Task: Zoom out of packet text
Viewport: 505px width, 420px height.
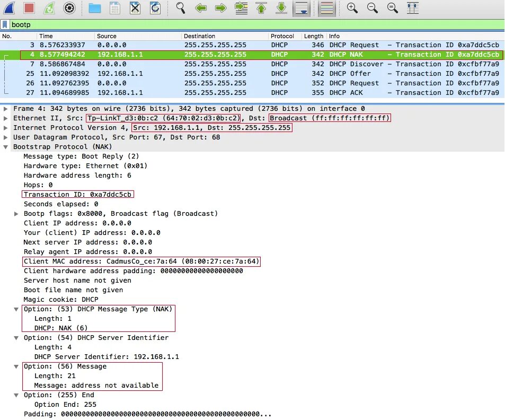Action: [373, 8]
